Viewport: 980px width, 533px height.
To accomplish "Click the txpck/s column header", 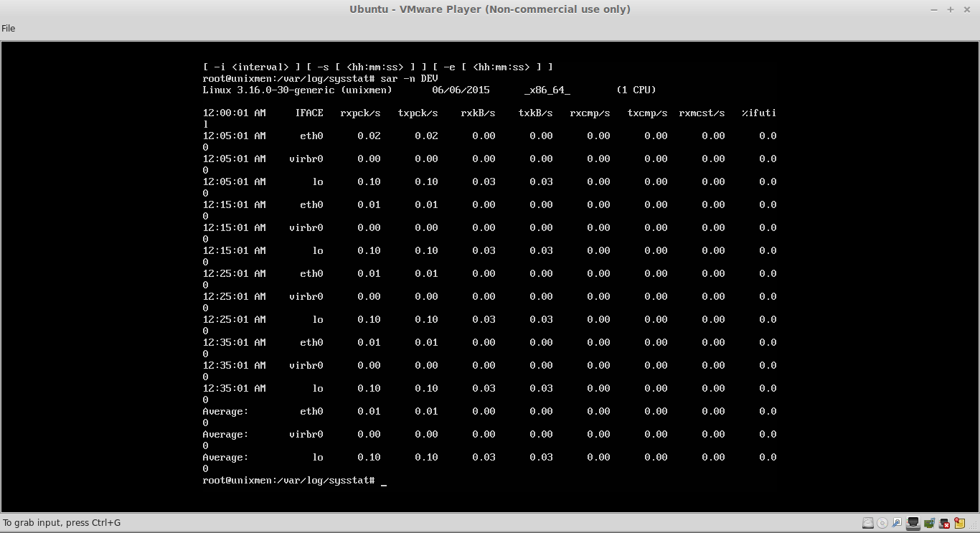I will pos(418,113).
